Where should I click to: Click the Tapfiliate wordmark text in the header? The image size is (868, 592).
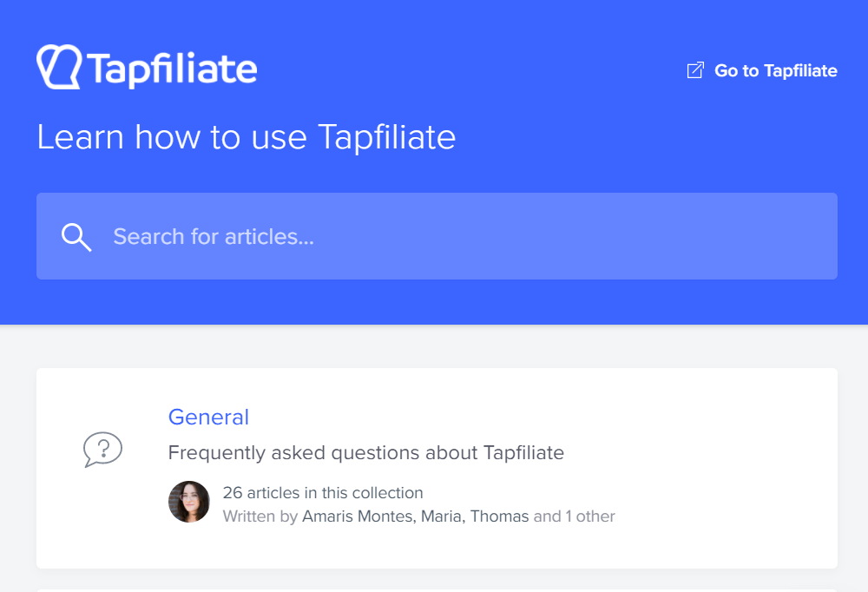(172, 69)
